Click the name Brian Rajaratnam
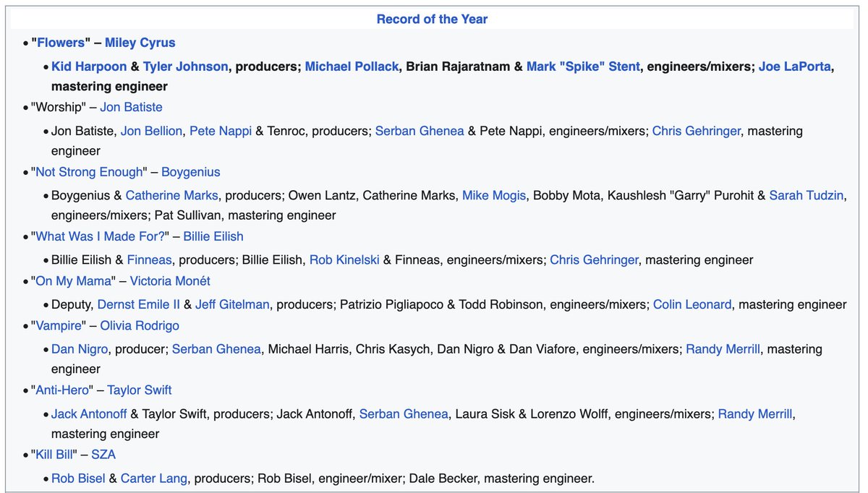Image resolution: width=868 pixels, height=493 pixels. click(458, 67)
